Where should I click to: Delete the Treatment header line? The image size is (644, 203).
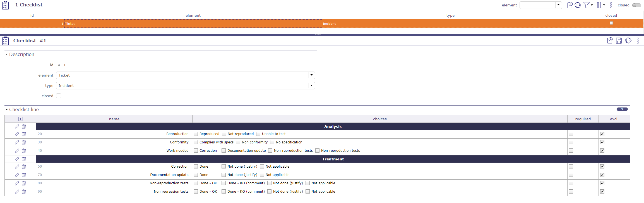point(24,159)
